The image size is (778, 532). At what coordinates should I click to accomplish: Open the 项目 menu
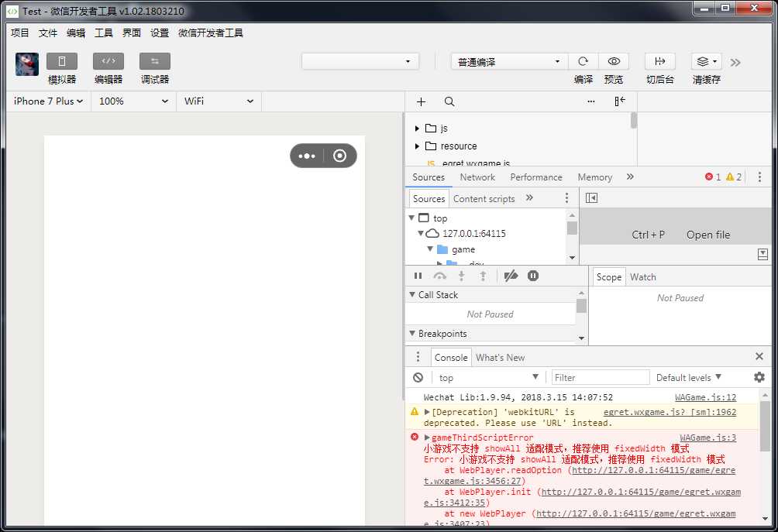[x=20, y=33]
